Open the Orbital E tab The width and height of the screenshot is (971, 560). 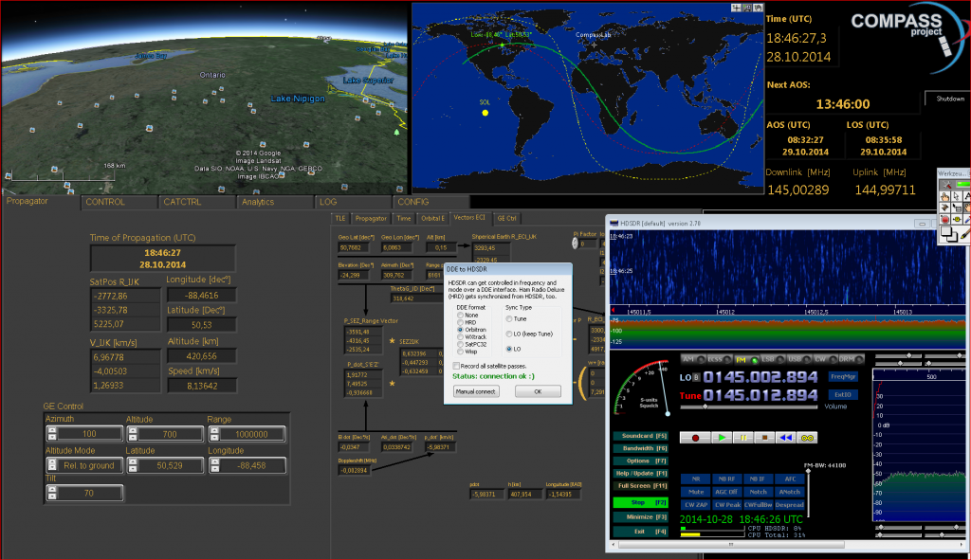(432, 218)
